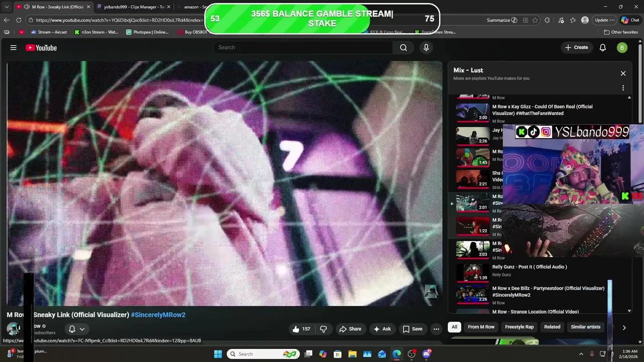Play Relly Gunz - Post It from the mix

pyautogui.click(x=529, y=267)
